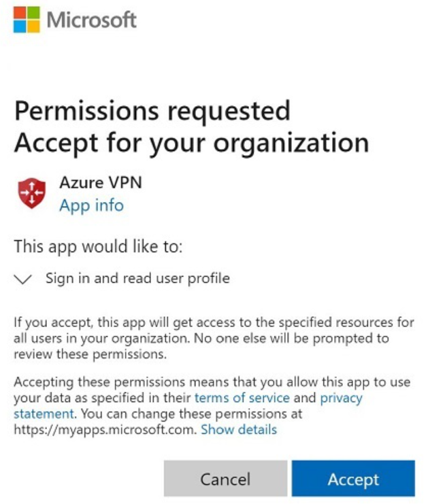Image resolution: width=428 pixels, height=504 pixels.
Task: Click the 'Accept for your organization' heading
Action: coord(191,143)
